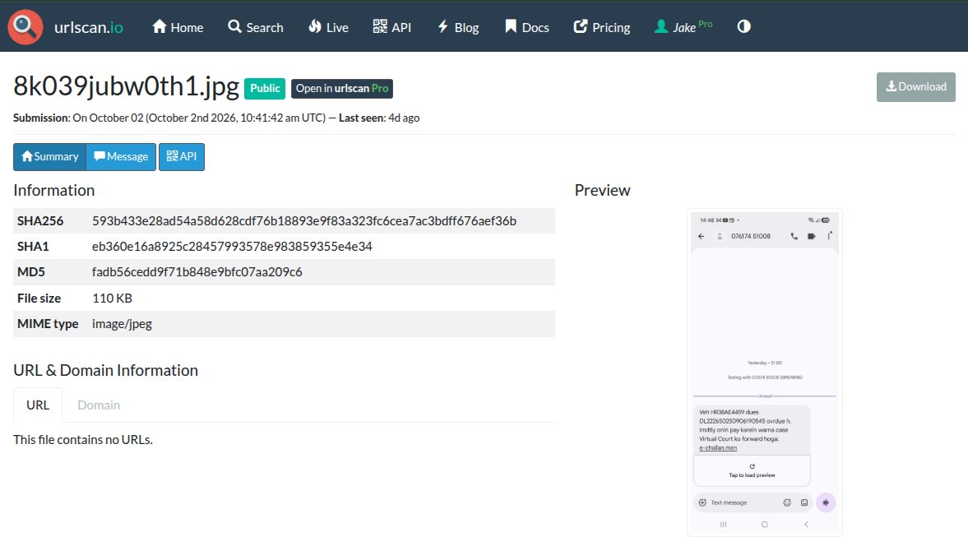The height and width of the screenshot is (560, 968).
Task: Open the urlscan.io brand link
Action: point(88,28)
